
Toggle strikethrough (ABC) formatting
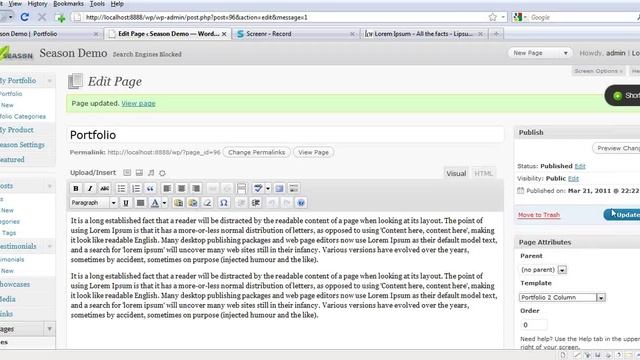pos(104,188)
